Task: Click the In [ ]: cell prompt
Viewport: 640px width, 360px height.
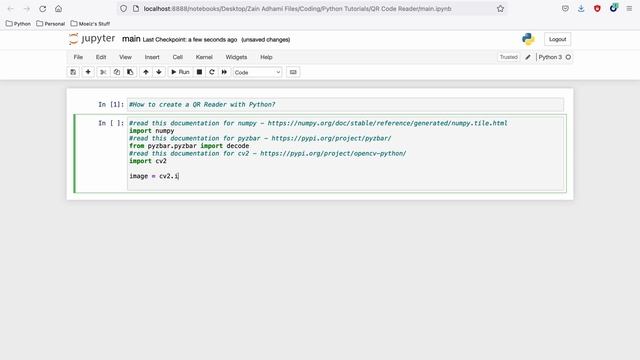Action: point(111,123)
